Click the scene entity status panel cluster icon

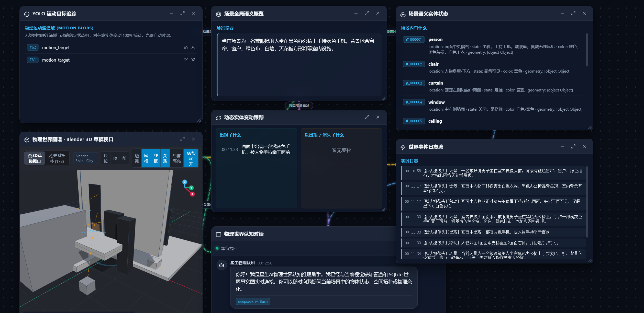point(403,14)
